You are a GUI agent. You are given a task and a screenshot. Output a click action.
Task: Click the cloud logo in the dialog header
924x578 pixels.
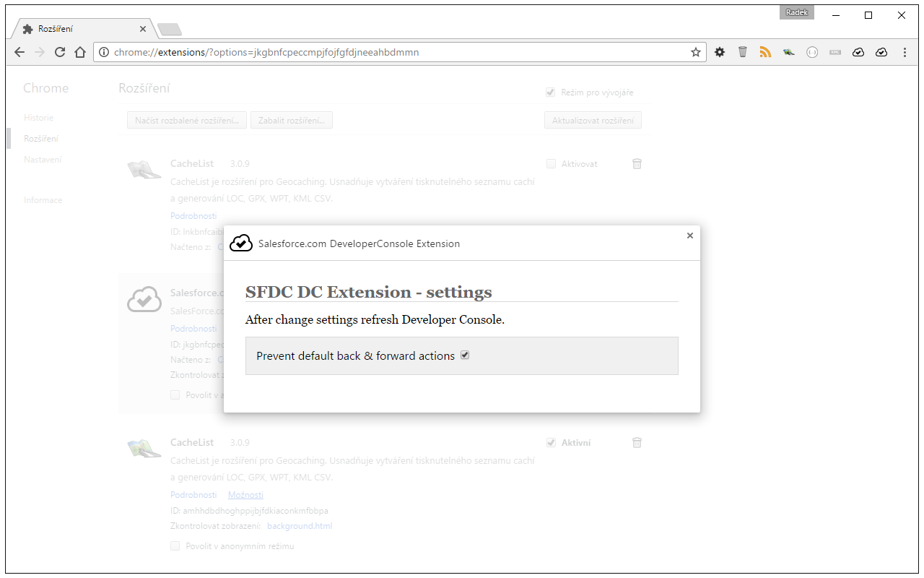pyautogui.click(x=241, y=243)
